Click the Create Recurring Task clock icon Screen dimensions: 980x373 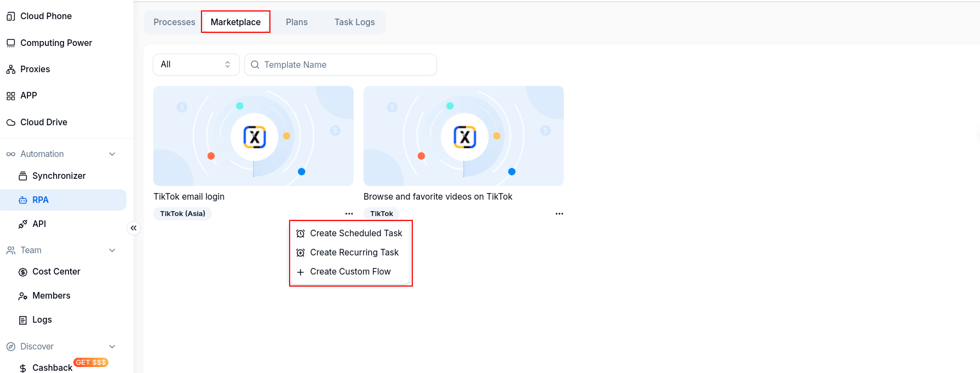pyautogui.click(x=300, y=253)
